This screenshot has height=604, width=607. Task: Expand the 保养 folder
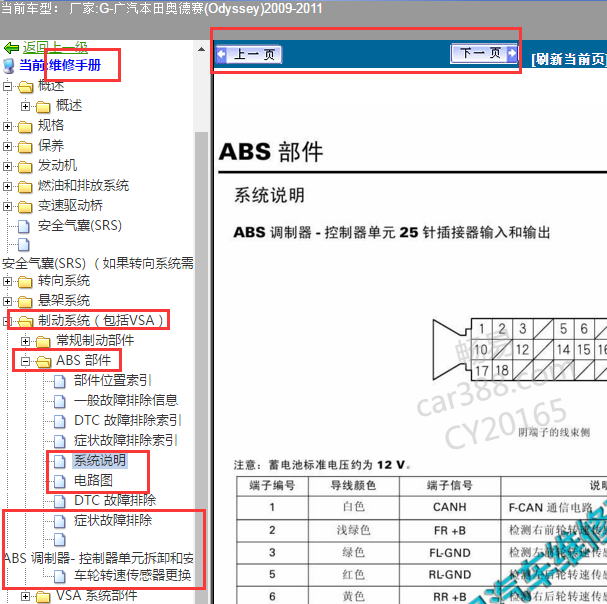[x=7, y=146]
